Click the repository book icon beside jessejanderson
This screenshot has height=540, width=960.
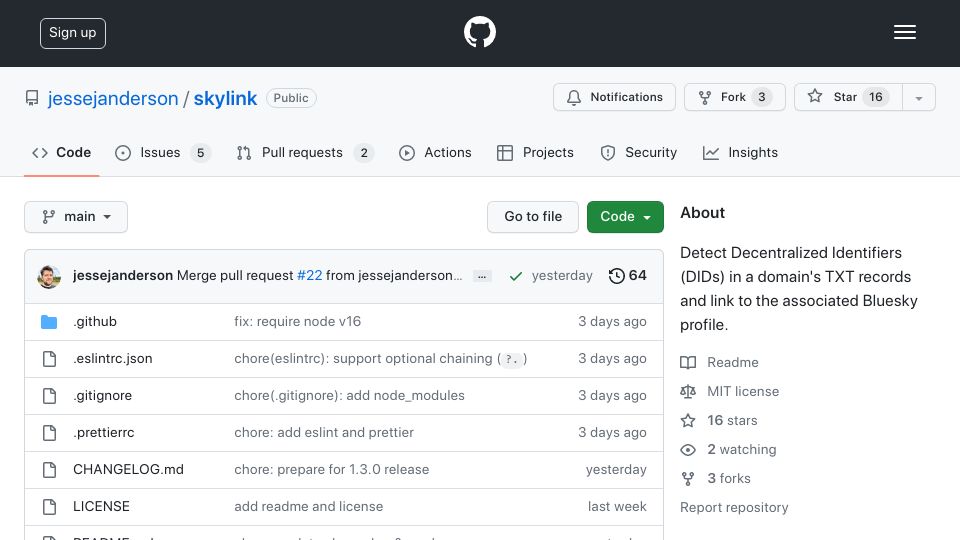click(x=32, y=98)
